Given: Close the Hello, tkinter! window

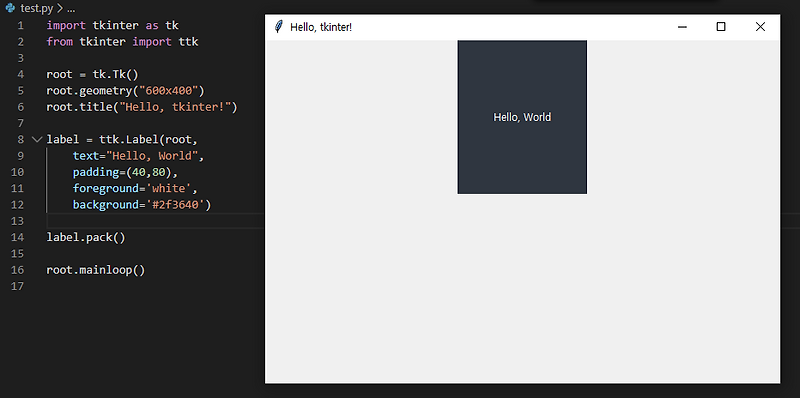Looking at the screenshot, I should point(760,27).
